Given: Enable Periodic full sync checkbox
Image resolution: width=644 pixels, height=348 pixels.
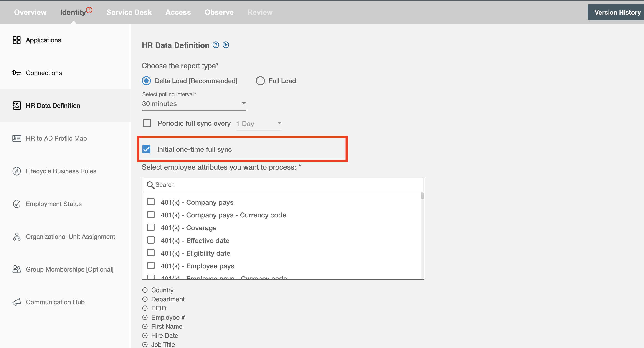Looking at the screenshot, I should [147, 123].
